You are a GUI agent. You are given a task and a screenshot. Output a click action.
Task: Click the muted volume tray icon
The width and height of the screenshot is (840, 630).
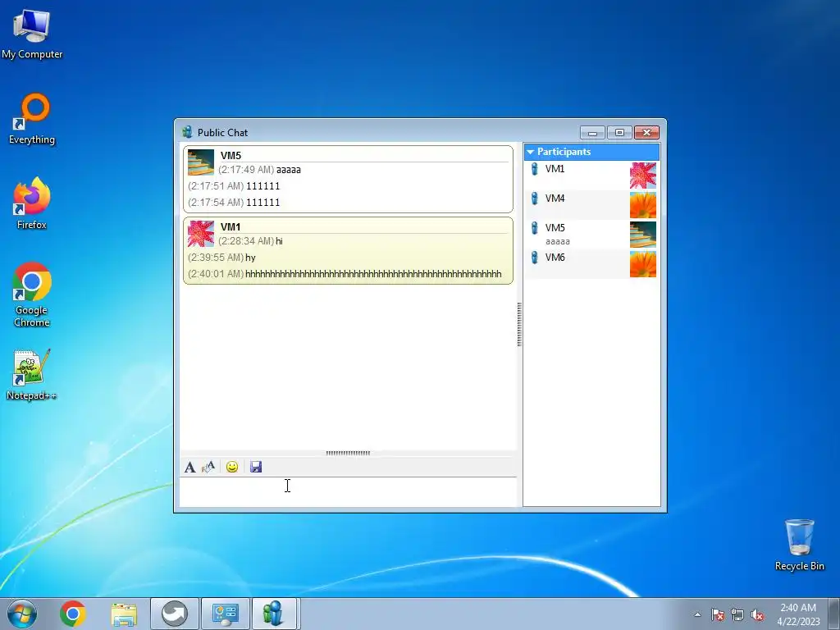757,614
